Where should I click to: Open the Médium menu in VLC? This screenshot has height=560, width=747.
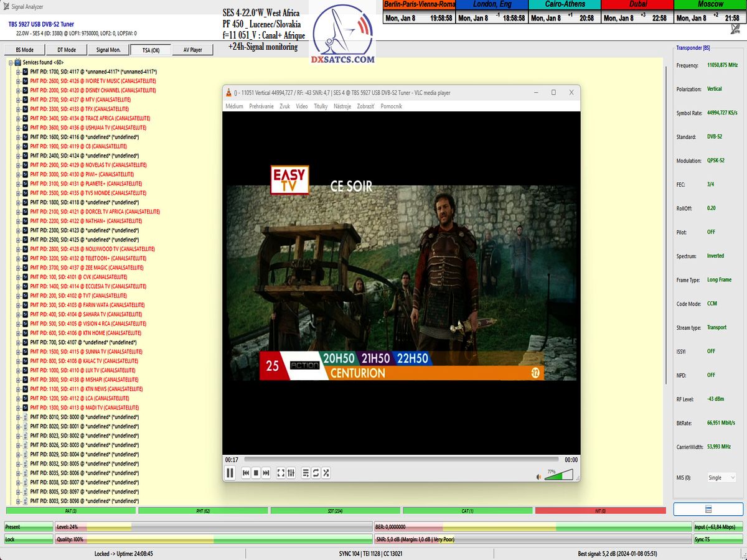[x=234, y=106]
